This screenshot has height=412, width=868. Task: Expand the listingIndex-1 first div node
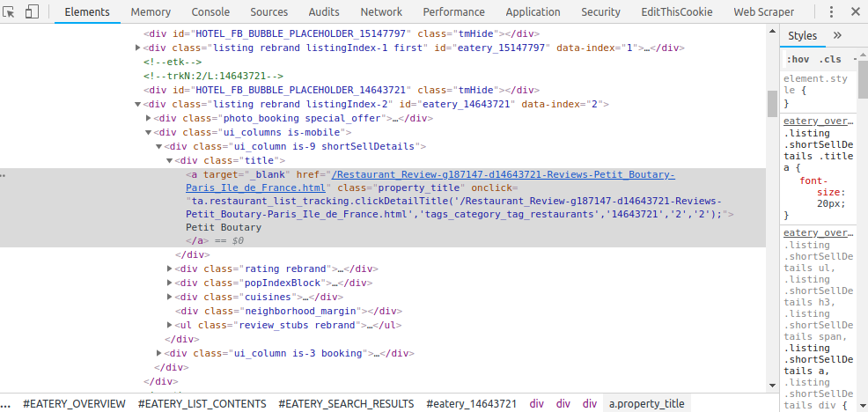[x=138, y=48]
